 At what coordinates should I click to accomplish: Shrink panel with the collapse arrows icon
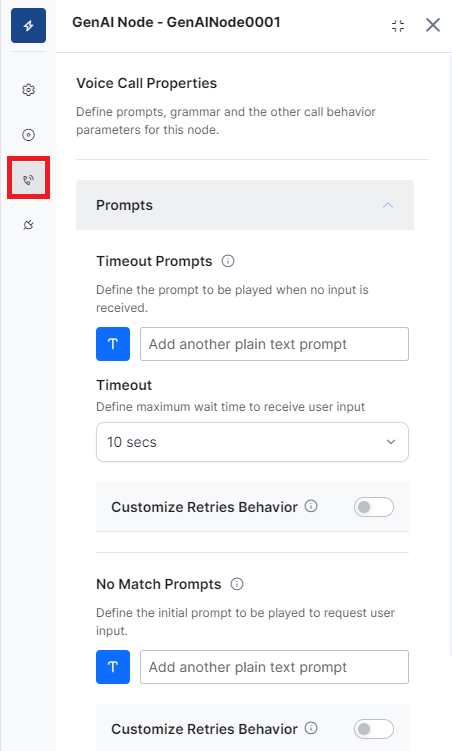(x=398, y=25)
